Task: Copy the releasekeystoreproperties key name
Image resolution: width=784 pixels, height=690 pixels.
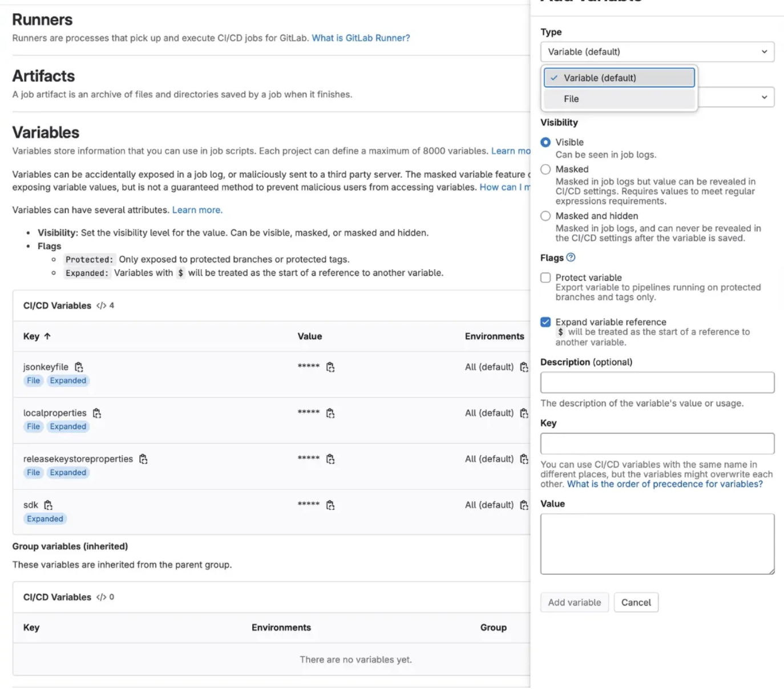Action: click(143, 459)
